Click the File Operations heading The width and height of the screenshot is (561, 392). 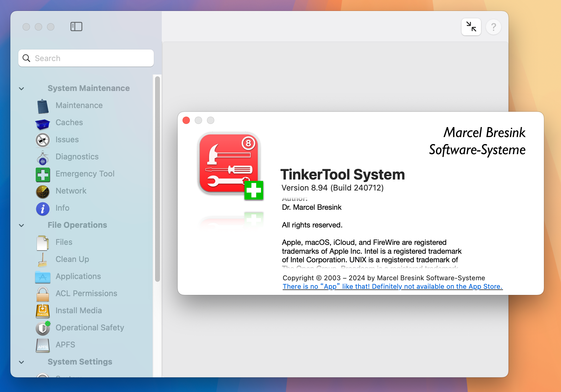click(x=78, y=225)
